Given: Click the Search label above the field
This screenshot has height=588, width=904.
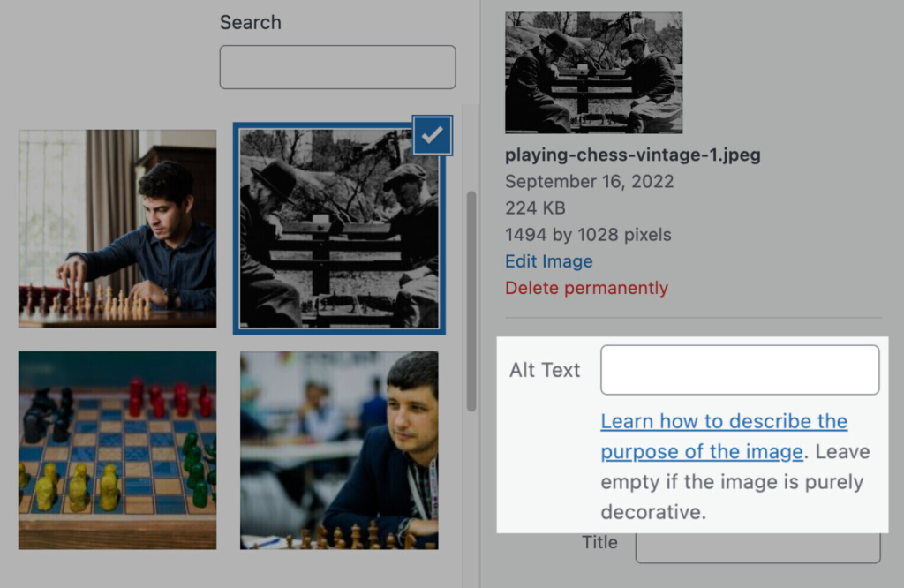Looking at the screenshot, I should pyautogui.click(x=250, y=23).
